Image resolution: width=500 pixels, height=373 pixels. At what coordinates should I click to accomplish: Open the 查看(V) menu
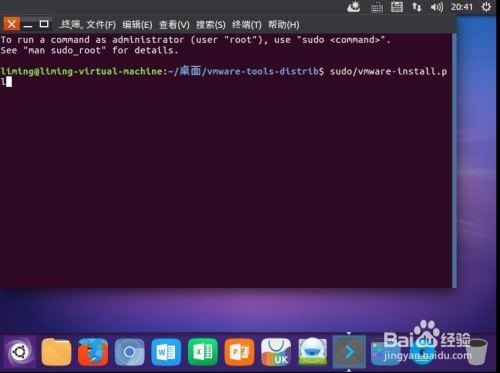click(174, 25)
